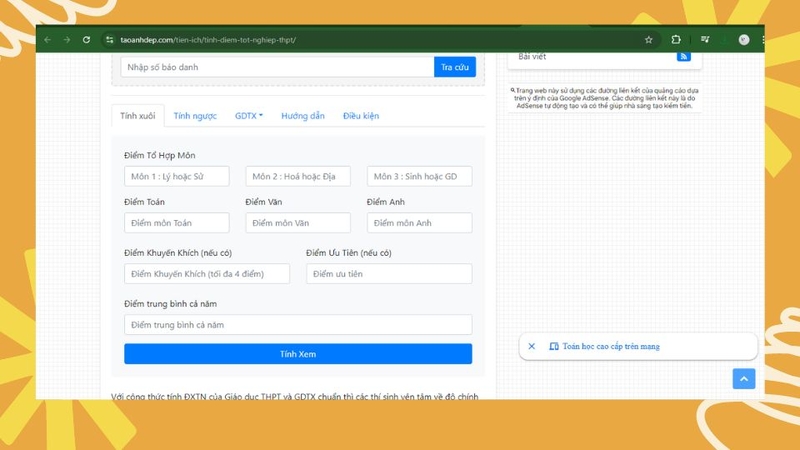The height and width of the screenshot is (450, 800).
Task: Open the Hướng dẫn tab
Action: point(303,116)
